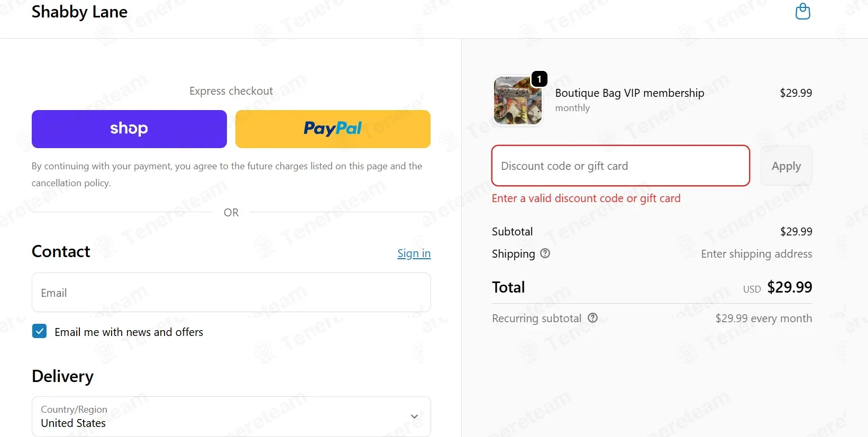Click the quantity badge on product image

539,79
